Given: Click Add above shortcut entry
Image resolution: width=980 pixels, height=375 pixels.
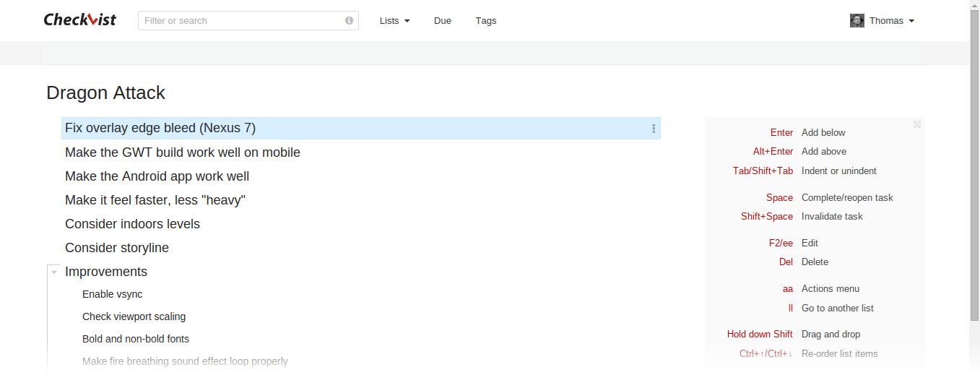Looking at the screenshot, I should coord(824,152).
